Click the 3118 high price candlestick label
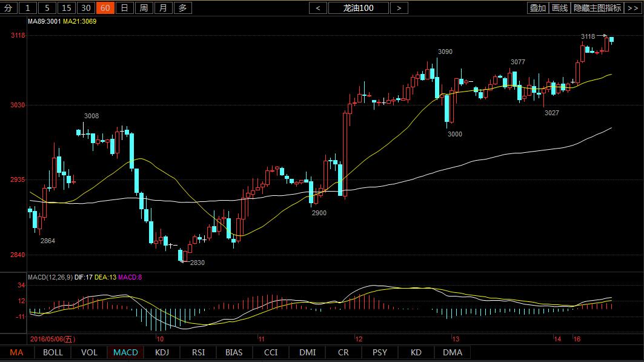The width and height of the screenshot is (644, 362). pyautogui.click(x=588, y=36)
